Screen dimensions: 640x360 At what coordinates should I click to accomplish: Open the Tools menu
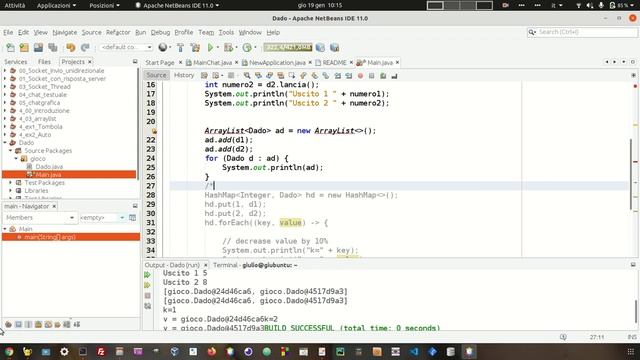click(x=226, y=32)
